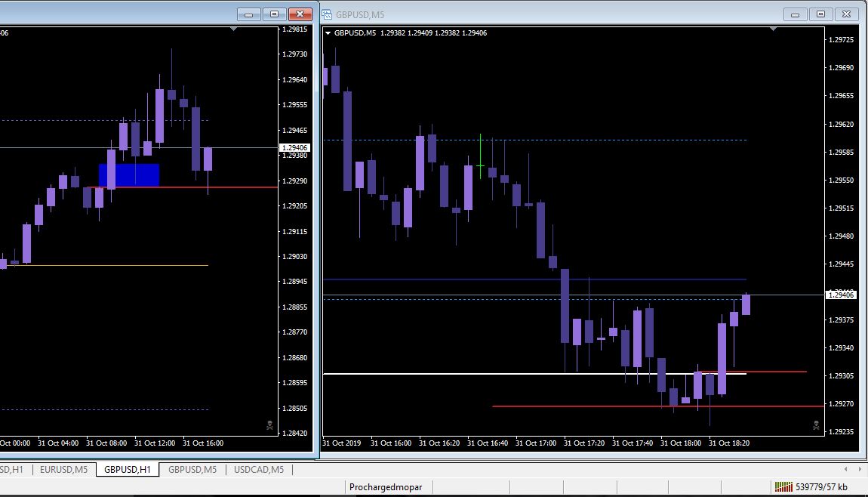Click price level 1.29290 on the H1 scale
The height and width of the screenshot is (497, 868).
coord(294,181)
